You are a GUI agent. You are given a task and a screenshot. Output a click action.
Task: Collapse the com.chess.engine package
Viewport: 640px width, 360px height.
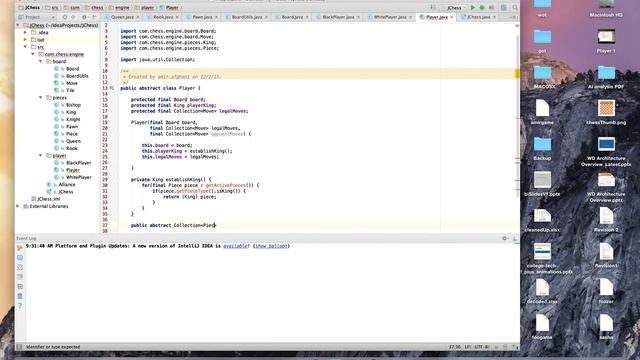[x=33, y=54]
